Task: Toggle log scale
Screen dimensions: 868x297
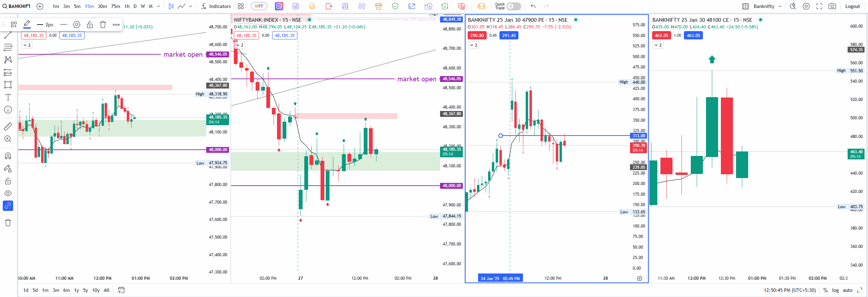Action: pos(835,290)
